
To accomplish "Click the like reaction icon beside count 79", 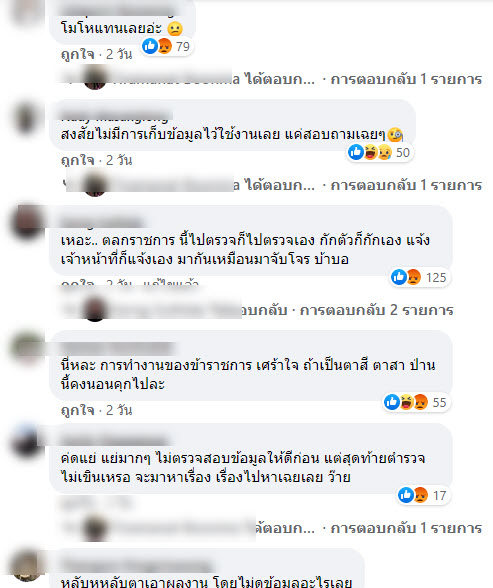I will coord(150,46).
